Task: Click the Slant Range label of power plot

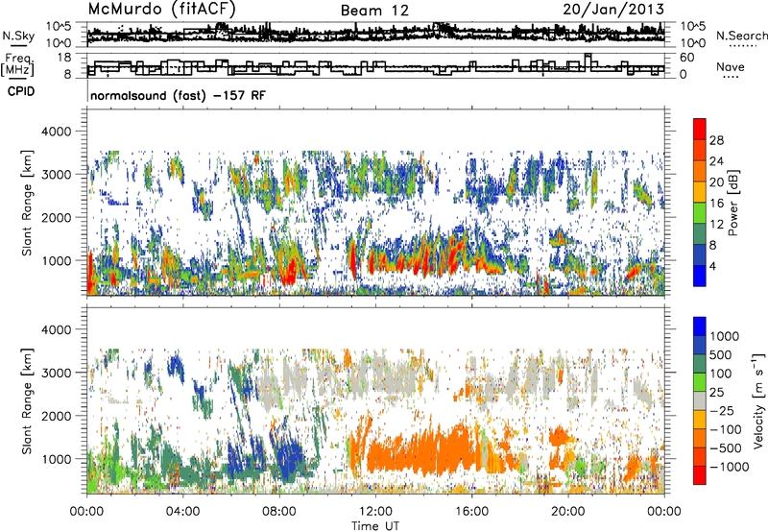Action: click(x=27, y=204)
